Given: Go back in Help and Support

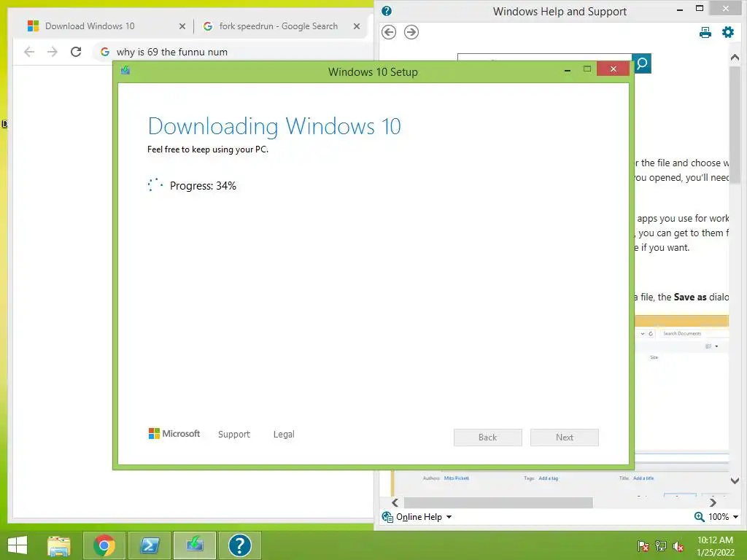Looking at the screenshot, I should tap(389, 32).
